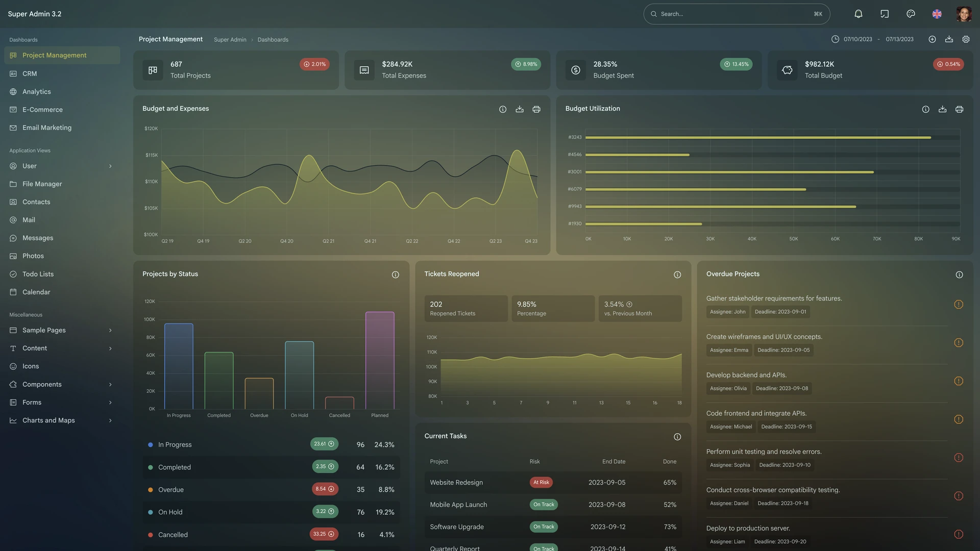Viewport: 980px width, 551px height.
Task: Click the #4546 budget utilization bar
Action: point(637,155)
